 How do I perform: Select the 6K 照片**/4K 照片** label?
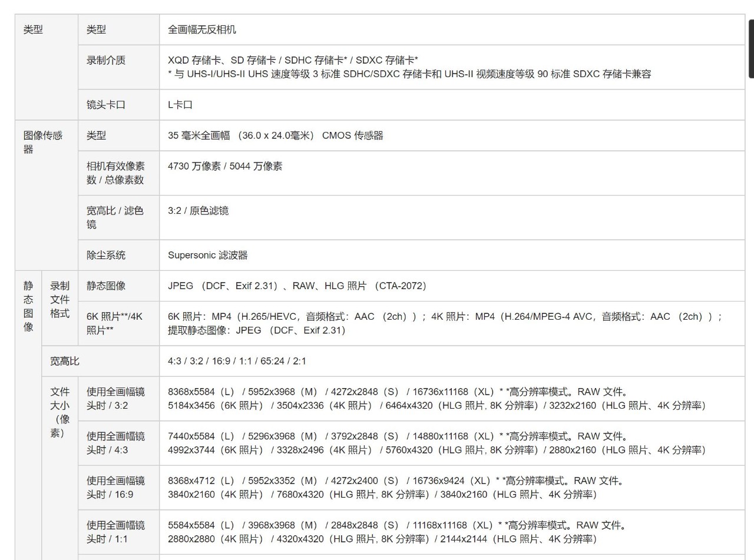(114, 323)
